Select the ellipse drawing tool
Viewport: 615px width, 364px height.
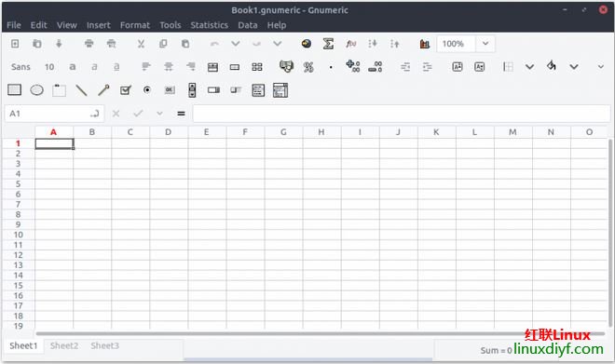point(37,90)
